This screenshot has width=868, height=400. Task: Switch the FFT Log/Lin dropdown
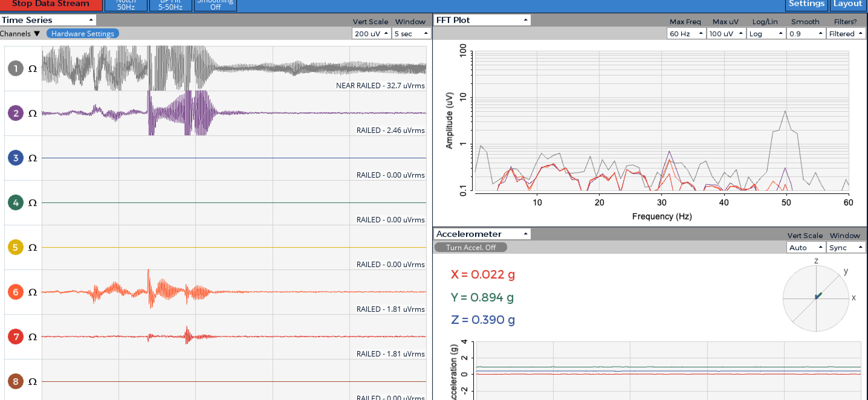click(766, 34)
